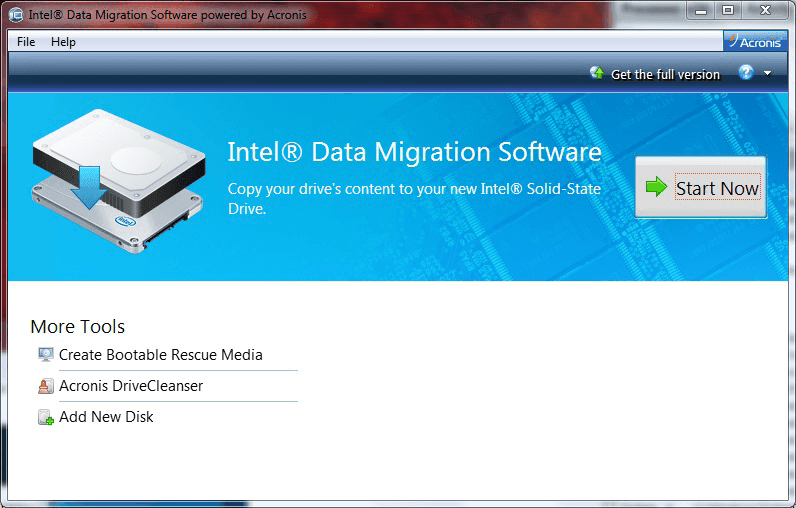This screenshot has width=796, height=508.
Task: Click the green upgrade arrow icon
Action: [597, 74]
